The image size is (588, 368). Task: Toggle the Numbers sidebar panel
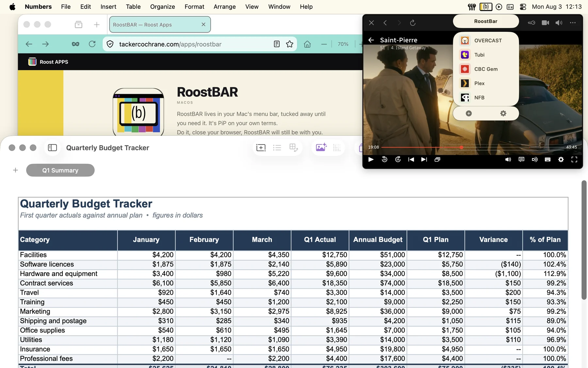pyautogui.click(x=52, y=148)
